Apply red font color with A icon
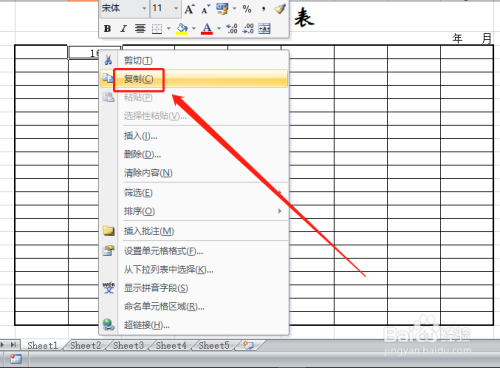Viewport: 500px width, 368px height. tap(207, 29)
